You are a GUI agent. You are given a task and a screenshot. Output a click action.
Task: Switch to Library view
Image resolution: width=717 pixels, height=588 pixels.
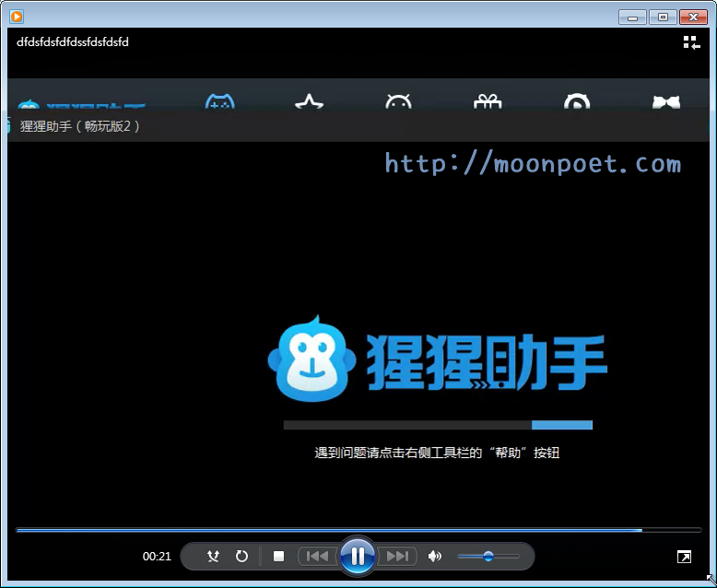[691, 42]
